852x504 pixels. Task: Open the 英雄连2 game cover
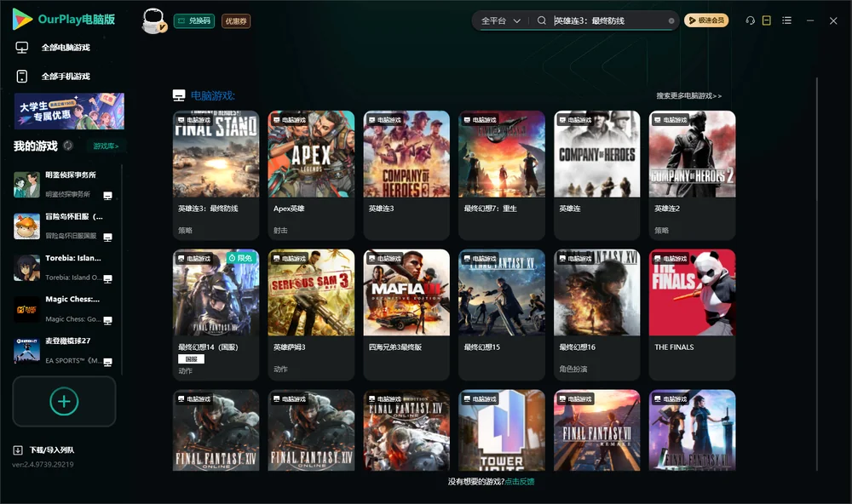click(x=692, y=154)
